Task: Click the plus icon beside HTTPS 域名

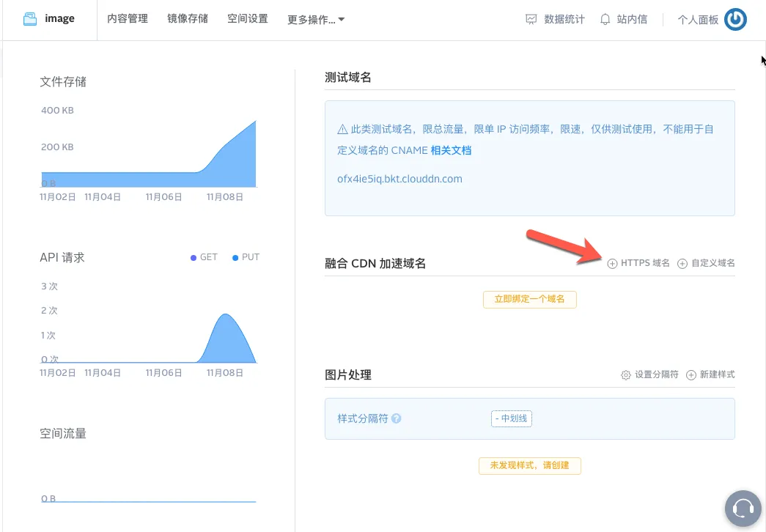Action: point(612,263)
